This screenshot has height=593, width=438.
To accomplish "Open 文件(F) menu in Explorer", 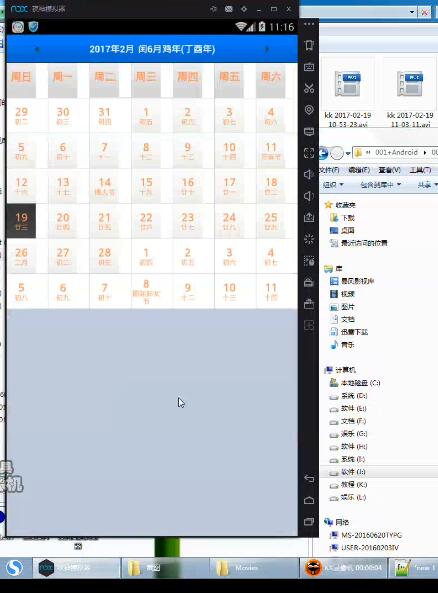I will (329, 170).
